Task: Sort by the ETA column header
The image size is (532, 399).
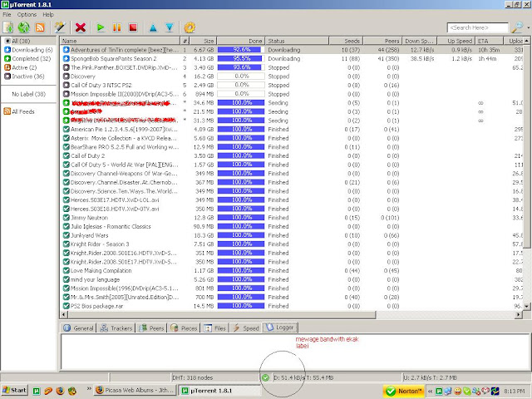Action: [x=490, y=41]
